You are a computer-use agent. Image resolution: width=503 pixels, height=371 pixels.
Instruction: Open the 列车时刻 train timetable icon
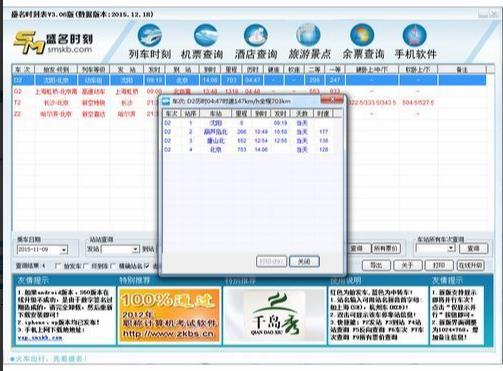coord(150,42)
